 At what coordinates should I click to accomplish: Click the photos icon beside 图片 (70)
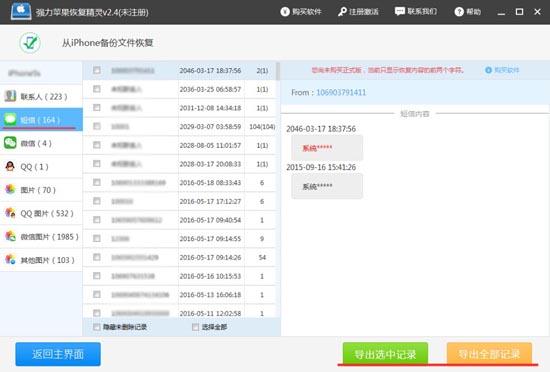click(x=10, y=190)
